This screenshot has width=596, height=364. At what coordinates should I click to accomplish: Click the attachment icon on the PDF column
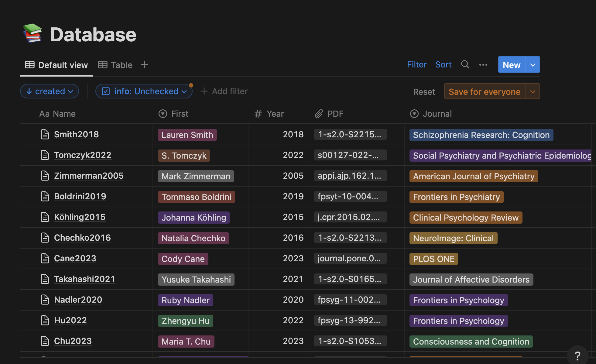[x=319, y=114]
